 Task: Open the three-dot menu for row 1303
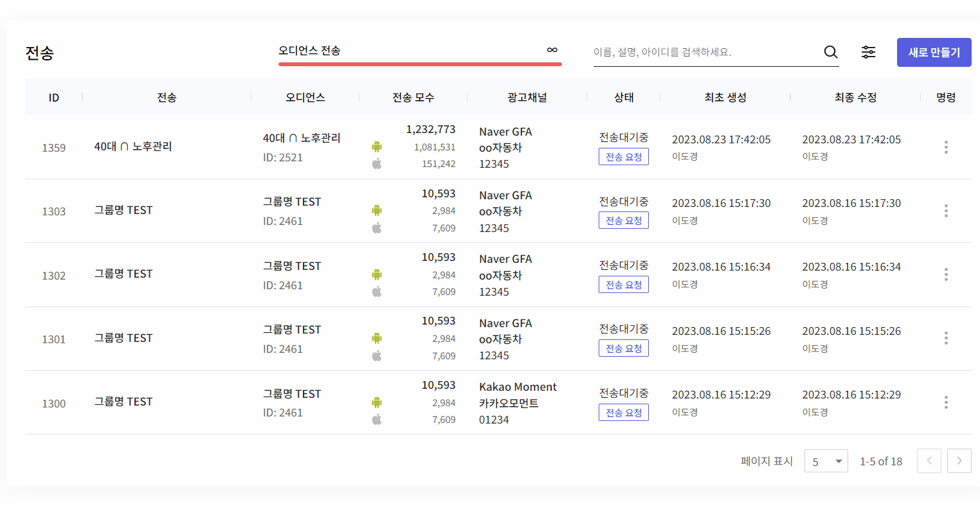pos(945,211)
